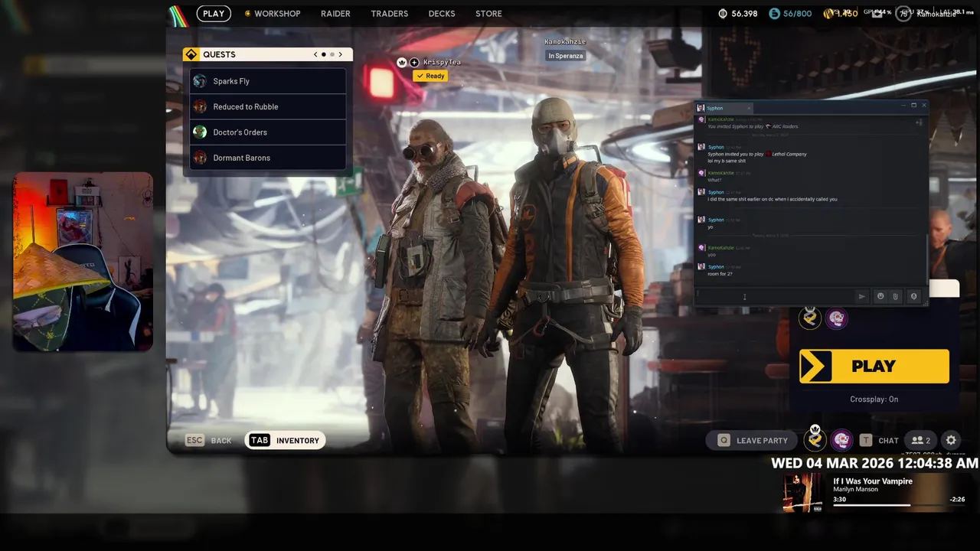
Task: Open the emoji picker in chat
Action: pyautogui.click(x=880, y=296)
